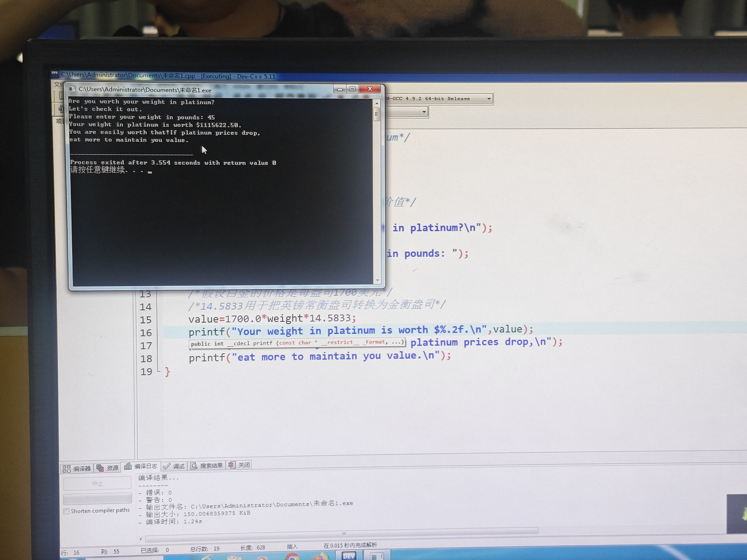747x560 pixels.
Task: Maximize the console window
Action: 353,89
